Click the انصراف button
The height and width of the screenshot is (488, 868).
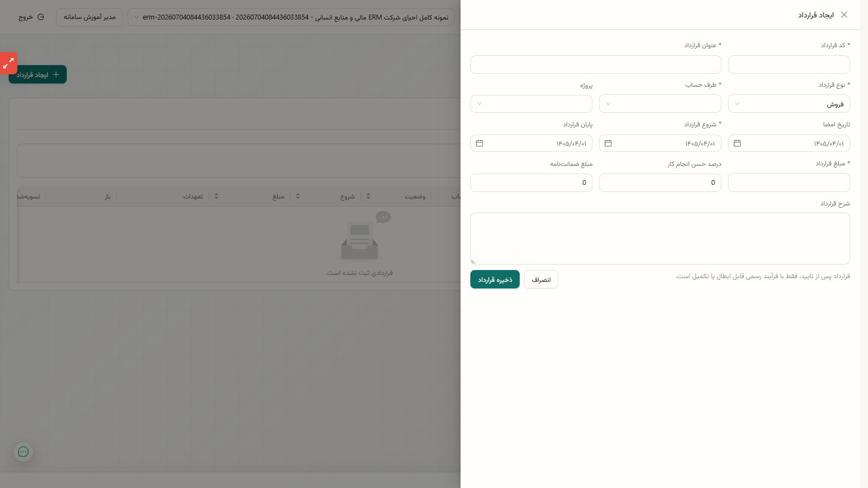(x=541, y=279)
